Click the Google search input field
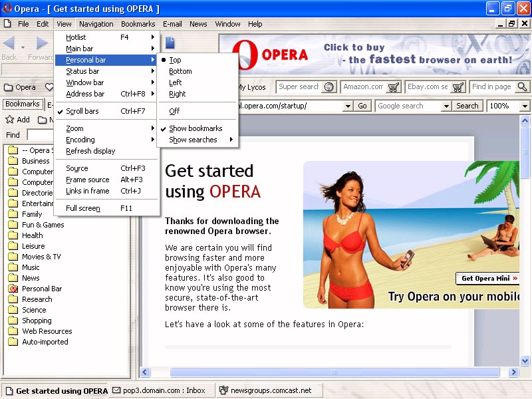Screen dimensions: 532x399 [409, 106]
